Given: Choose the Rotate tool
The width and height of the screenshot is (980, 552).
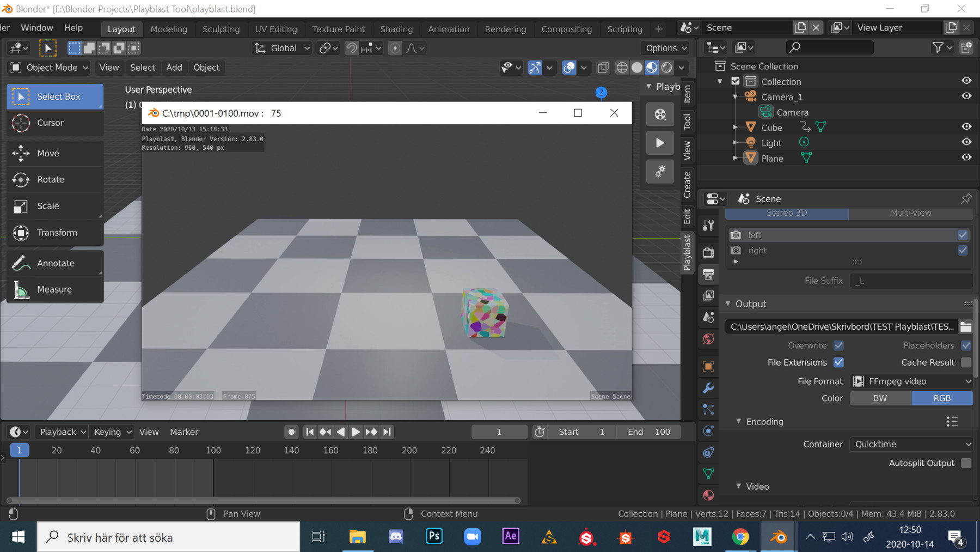Looking at the screenshot, I should [x=55, y=180].
